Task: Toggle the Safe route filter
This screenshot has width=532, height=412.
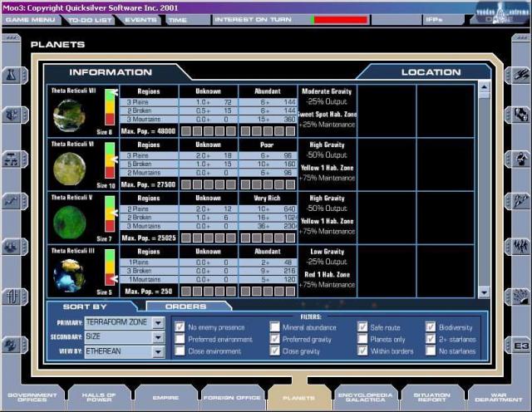Action: click(362, 327)
